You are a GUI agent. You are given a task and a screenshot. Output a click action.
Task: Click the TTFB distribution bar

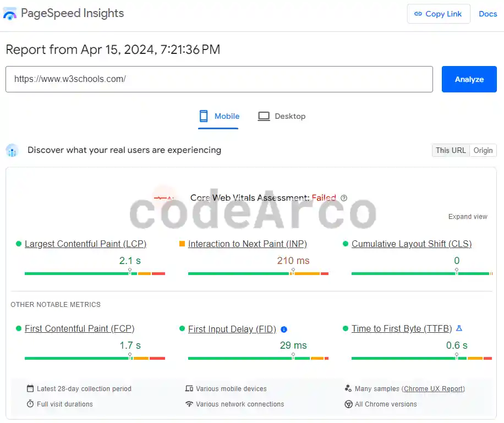[x=421, y=358]
